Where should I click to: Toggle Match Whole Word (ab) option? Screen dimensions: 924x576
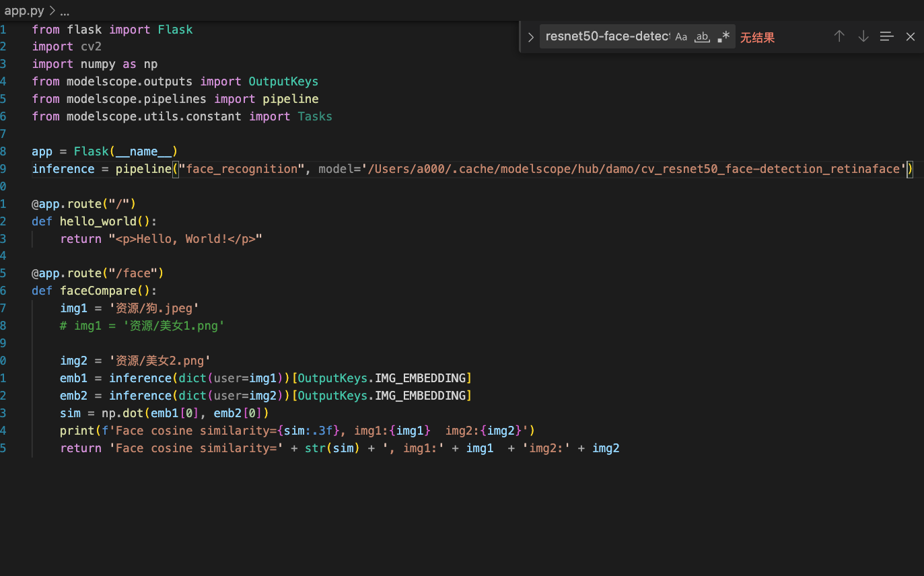click(x=702, y=37)
